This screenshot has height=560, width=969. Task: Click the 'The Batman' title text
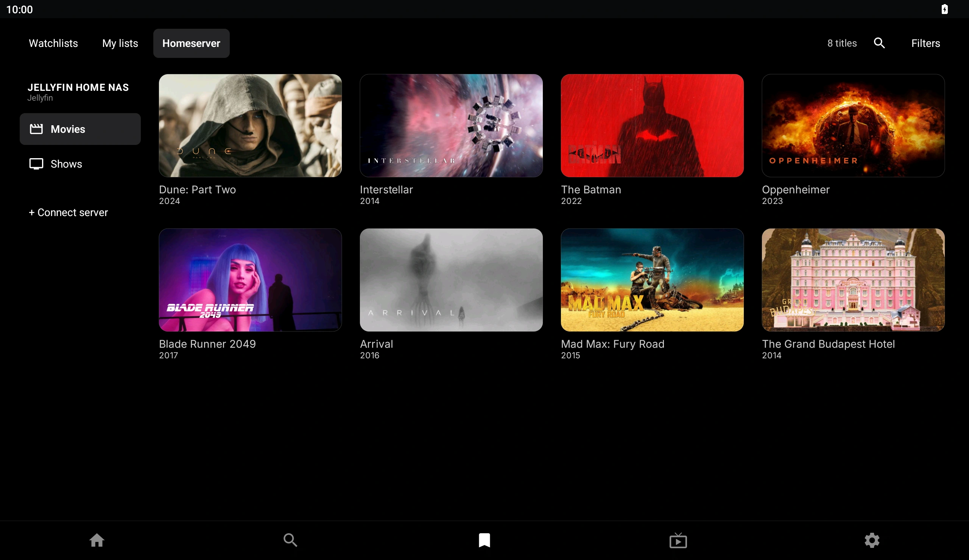point(590,190)
